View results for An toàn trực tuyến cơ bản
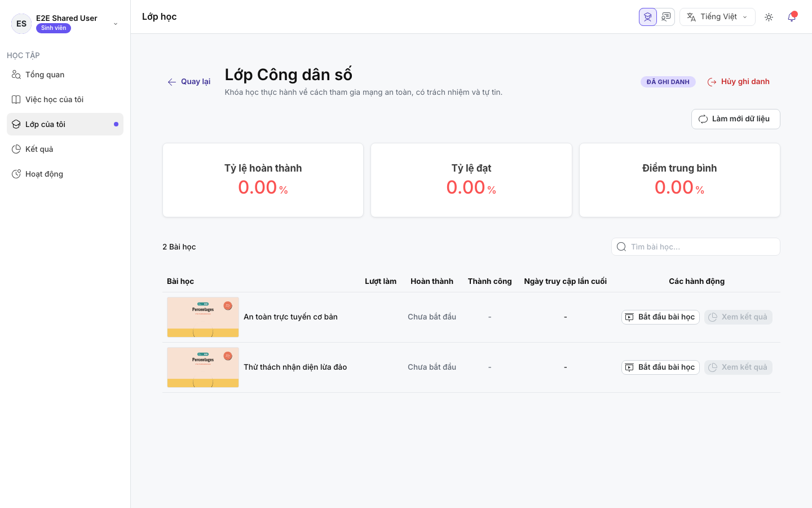The width and height of the screenshot is (812, 508). click(x=738, y=317)
